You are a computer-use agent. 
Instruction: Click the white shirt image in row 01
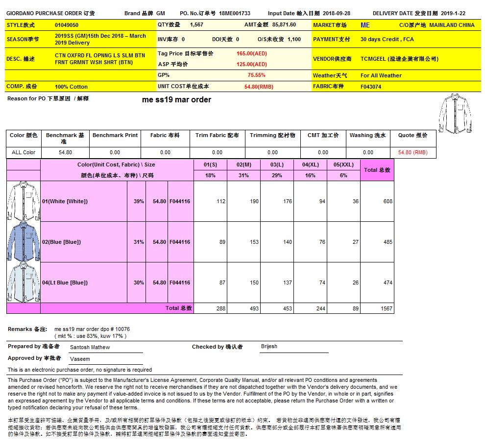(23, 201)
